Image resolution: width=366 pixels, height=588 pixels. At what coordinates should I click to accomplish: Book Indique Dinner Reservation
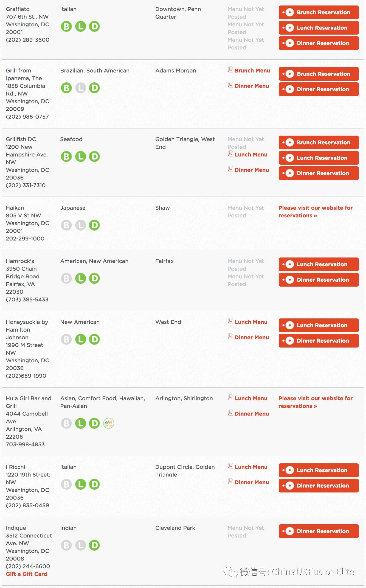[x=319, y=531]
